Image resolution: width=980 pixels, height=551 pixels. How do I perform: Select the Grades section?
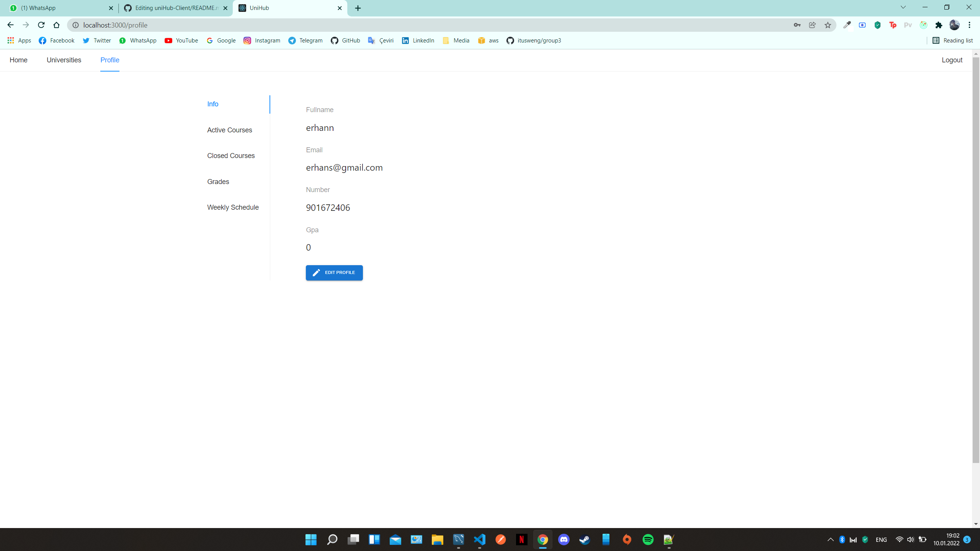coord(217,181)
